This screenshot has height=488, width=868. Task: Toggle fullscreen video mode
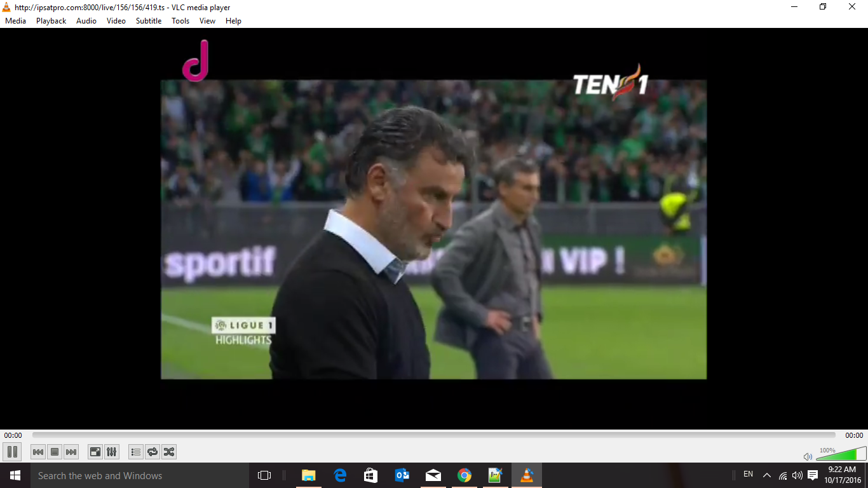coord(95,452)
